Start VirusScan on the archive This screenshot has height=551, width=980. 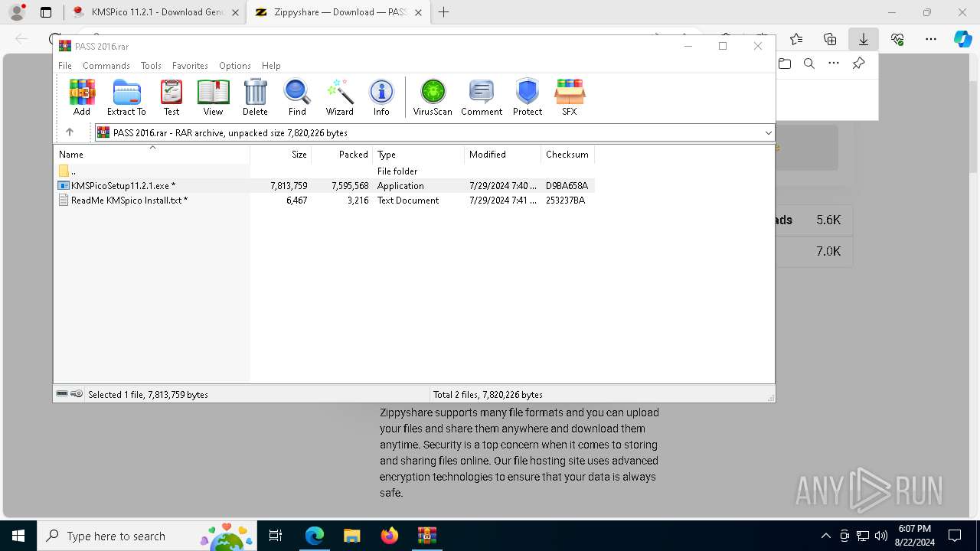(x=433, y=97)
